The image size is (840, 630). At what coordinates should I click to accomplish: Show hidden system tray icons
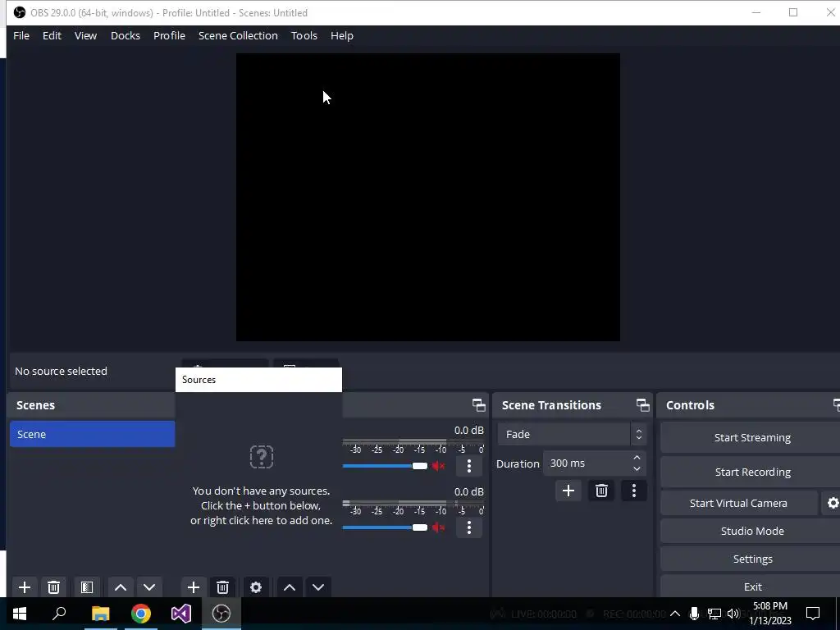point(675,614)
